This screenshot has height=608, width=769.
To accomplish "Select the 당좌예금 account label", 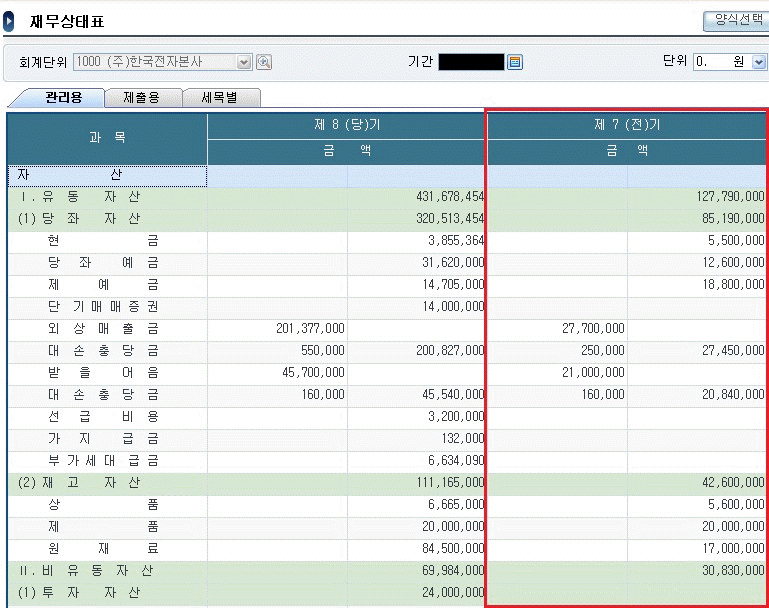I will (103, 262).
